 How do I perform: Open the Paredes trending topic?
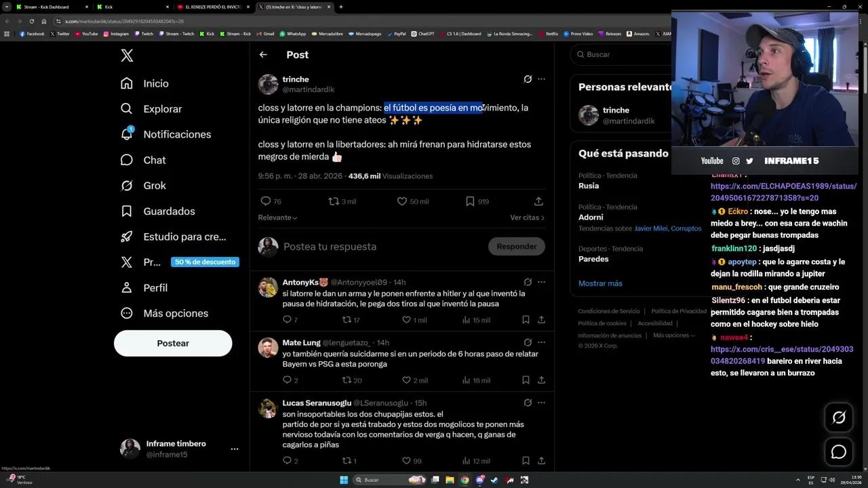(x=593, y=259)
